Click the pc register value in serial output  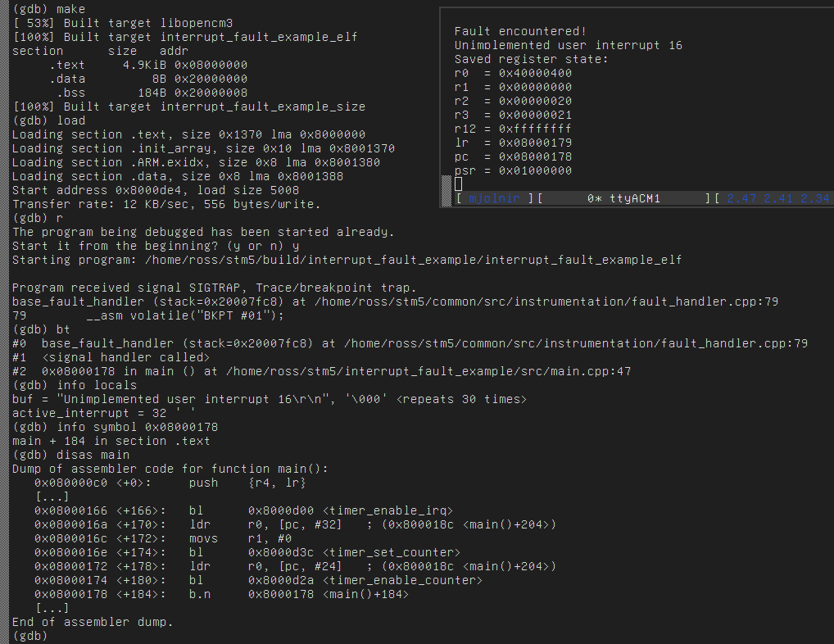535,156
